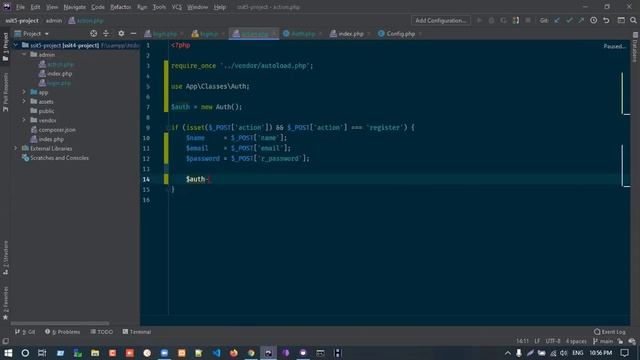Image resolution: width=640 pixels, height=360 pixels.
Task: Click Add Configuration button
Action: pyautogui.click(x=440, y=20)
